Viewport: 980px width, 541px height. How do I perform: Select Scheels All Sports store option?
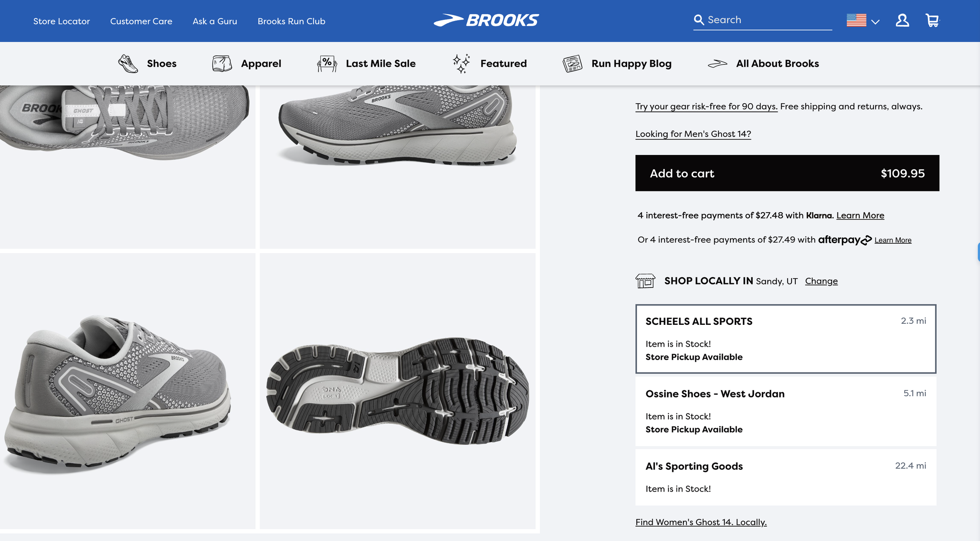tap(785, 339)
